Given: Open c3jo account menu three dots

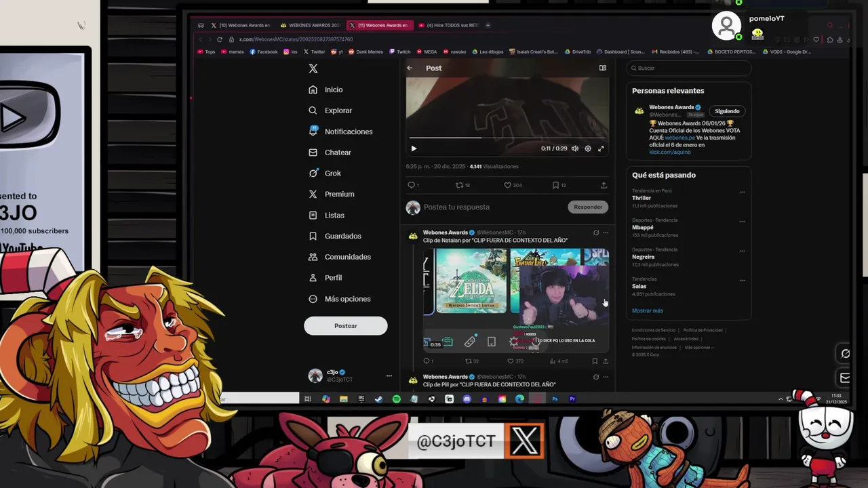Looking at the screenshot, I should (x=389, y=375).
